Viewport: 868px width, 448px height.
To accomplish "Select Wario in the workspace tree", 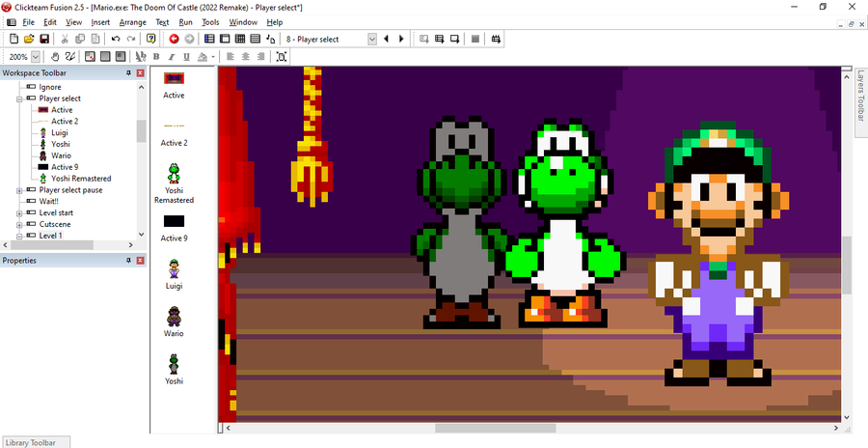I will coord(61,155).
